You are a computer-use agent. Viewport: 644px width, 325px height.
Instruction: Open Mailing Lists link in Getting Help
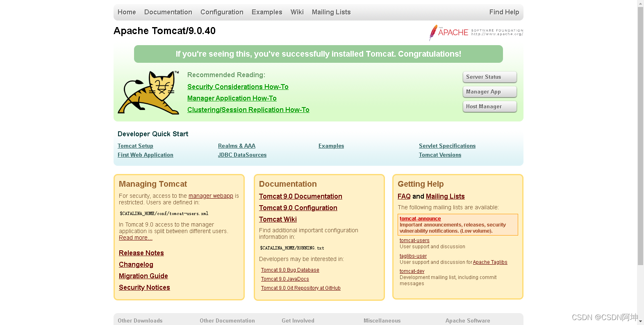[445, 197]
